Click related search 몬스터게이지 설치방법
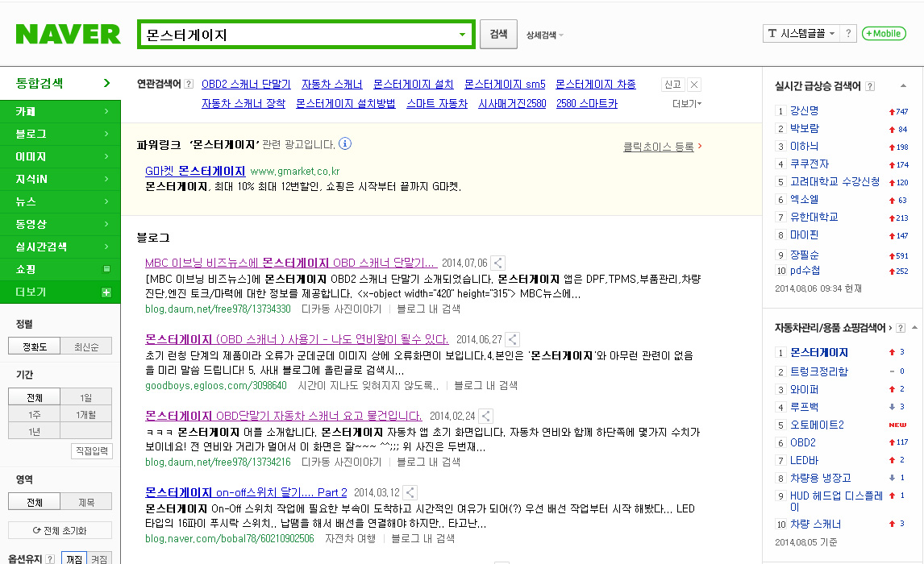Viewport: 924px width, 564px height. (346, 104)
